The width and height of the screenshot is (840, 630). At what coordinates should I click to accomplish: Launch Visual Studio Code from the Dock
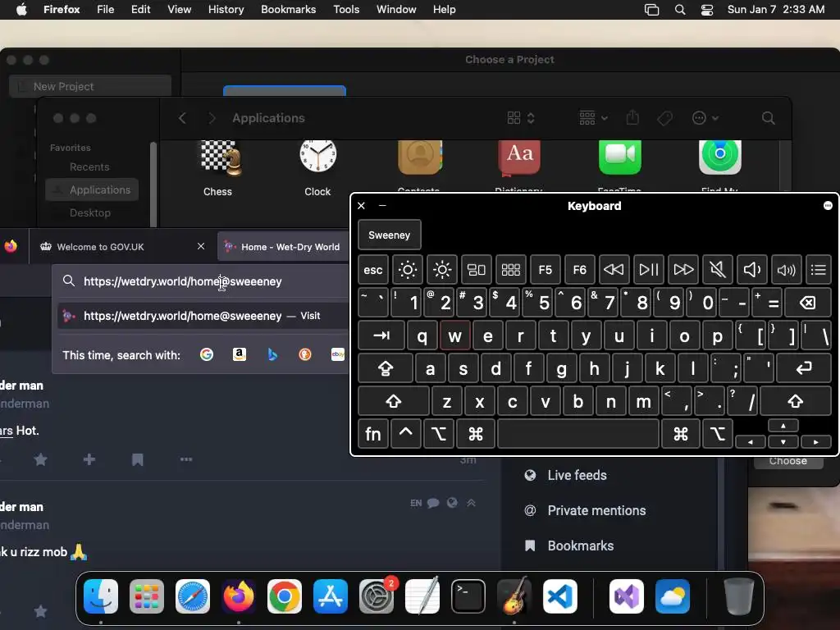559,596
